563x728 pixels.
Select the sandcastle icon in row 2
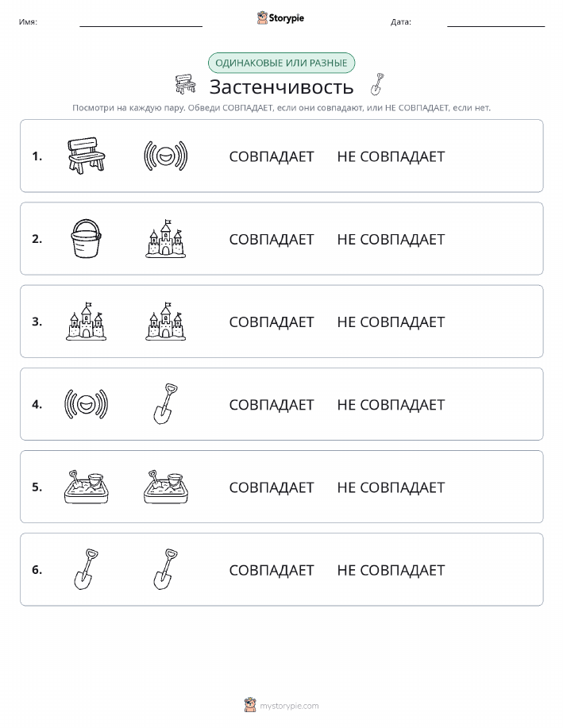(x=166, y=238)
